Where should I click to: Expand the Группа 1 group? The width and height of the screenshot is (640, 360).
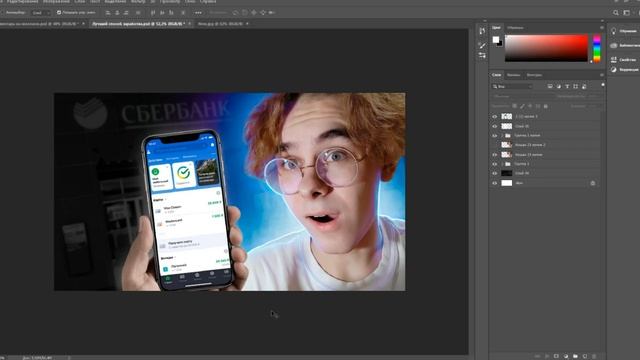pos(502,164)
